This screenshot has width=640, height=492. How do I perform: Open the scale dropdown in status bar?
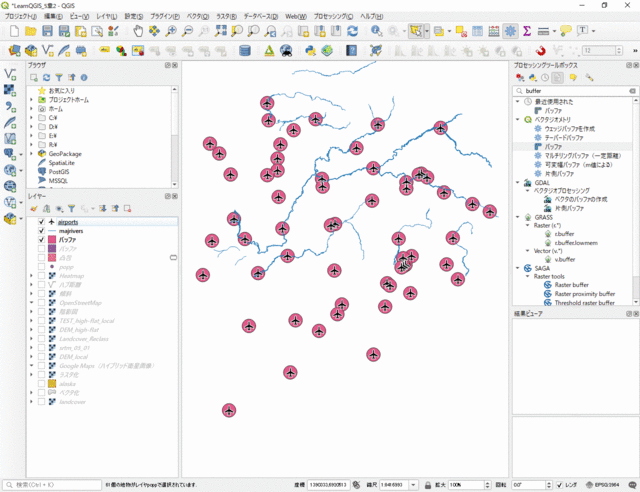point(413,485)
